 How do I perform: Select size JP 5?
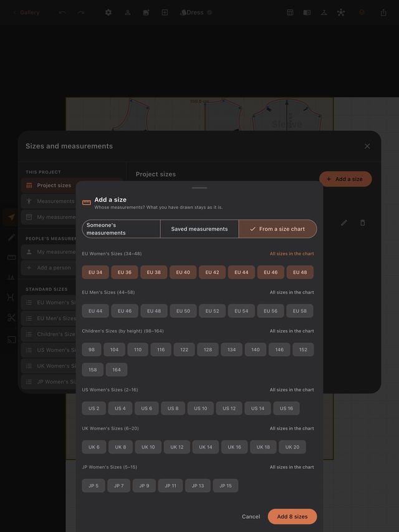pos(94,485)
